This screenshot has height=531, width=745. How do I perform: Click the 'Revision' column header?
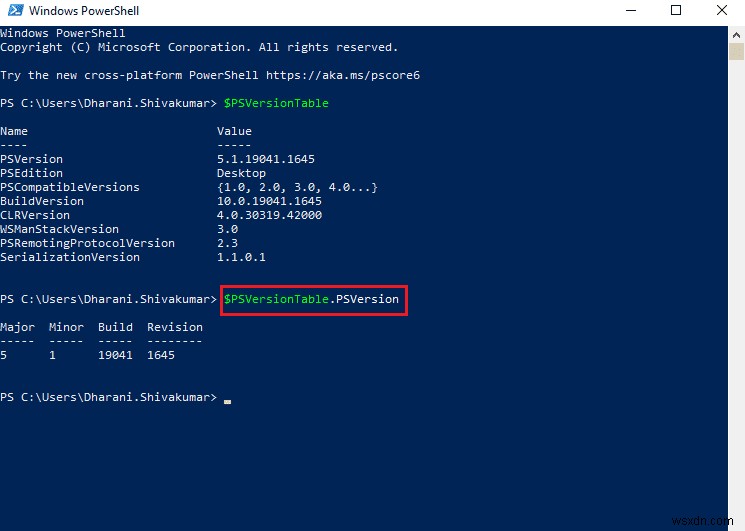tap(175, 327)
